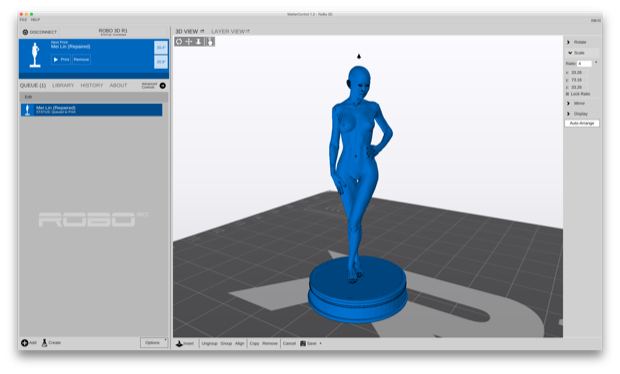Expand the Mirror section
620x374 pixels.
pyautogui.click(x=576, y=103)
